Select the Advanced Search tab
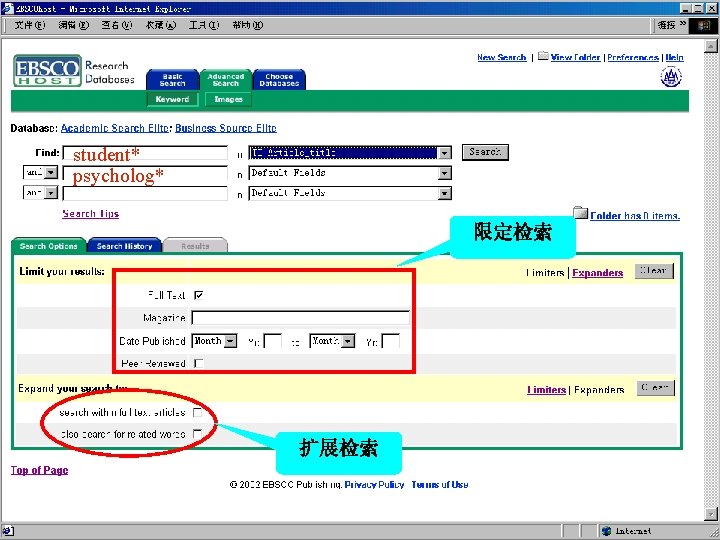Screen dimensions: 720x540 click(225, 80)
